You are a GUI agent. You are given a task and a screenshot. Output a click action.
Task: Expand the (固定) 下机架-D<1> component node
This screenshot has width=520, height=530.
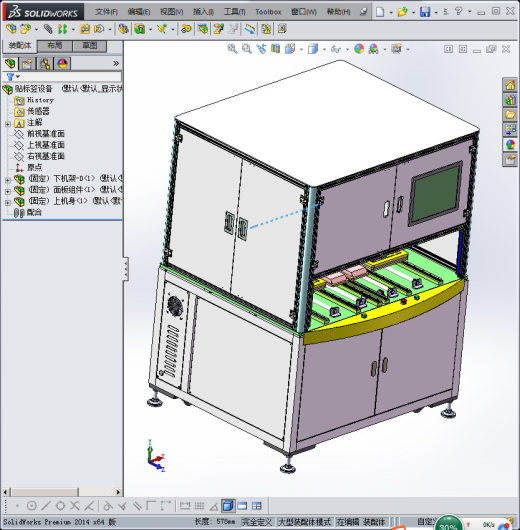[x=8, y=180]
